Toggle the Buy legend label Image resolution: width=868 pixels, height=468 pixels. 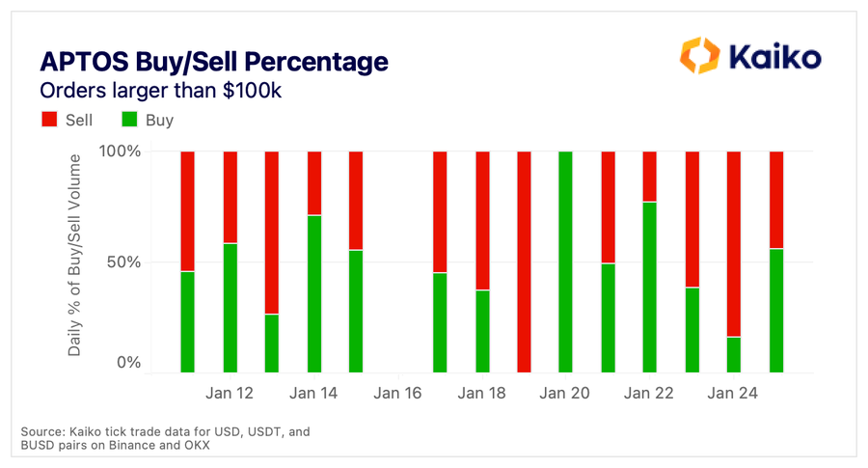click(x=159, y=121)
